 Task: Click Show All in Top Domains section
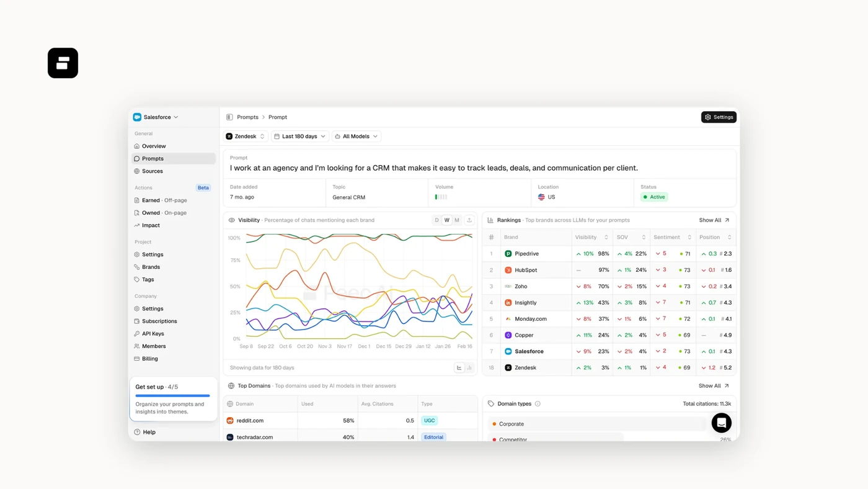pos(714,386)
